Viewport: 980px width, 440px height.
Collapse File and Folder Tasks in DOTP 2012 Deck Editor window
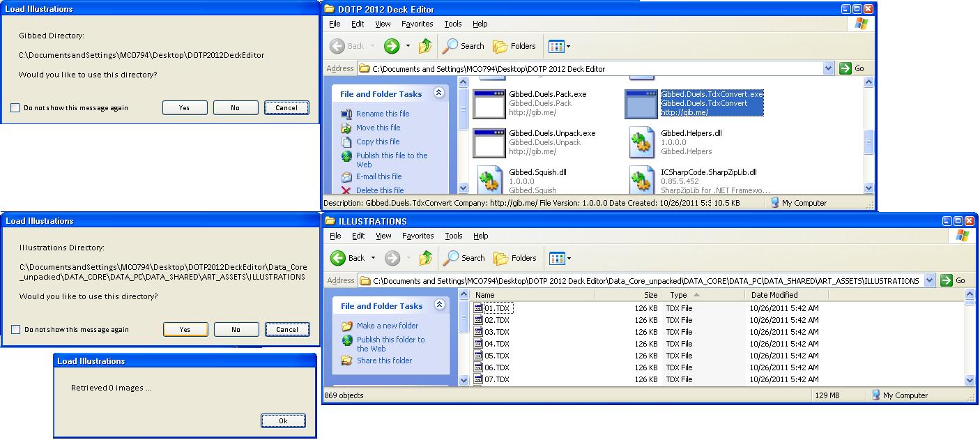438,93
